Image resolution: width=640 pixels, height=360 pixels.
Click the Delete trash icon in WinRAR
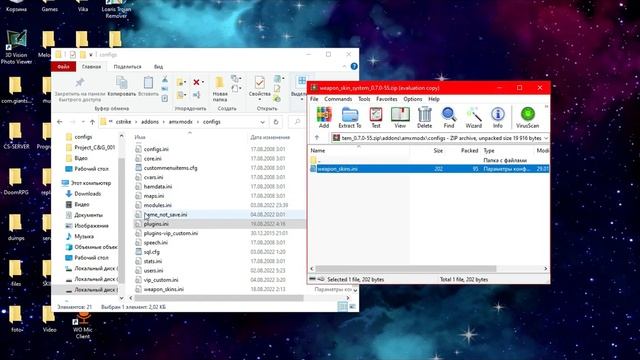click(x=424, y=118)
